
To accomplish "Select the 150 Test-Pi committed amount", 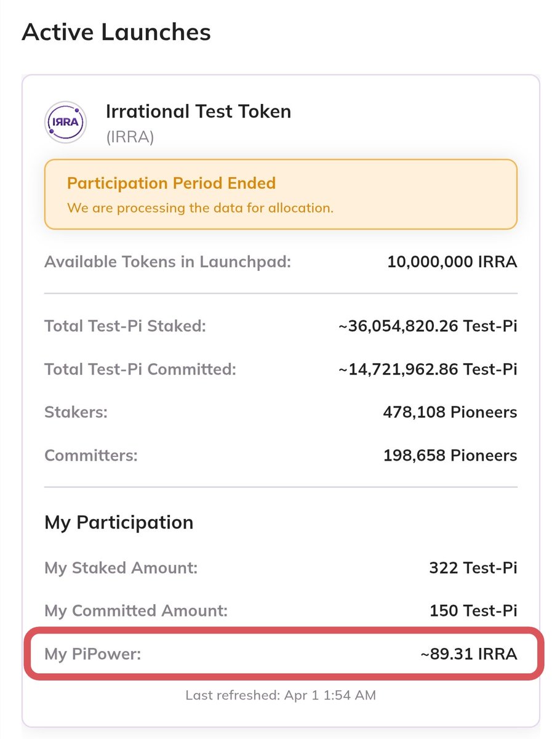I will coord(473,611).
